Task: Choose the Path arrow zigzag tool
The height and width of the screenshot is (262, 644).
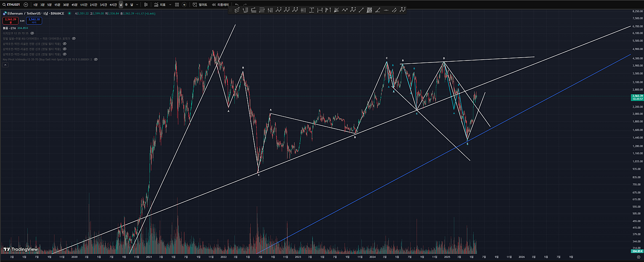Action: [x=345, y=10]
